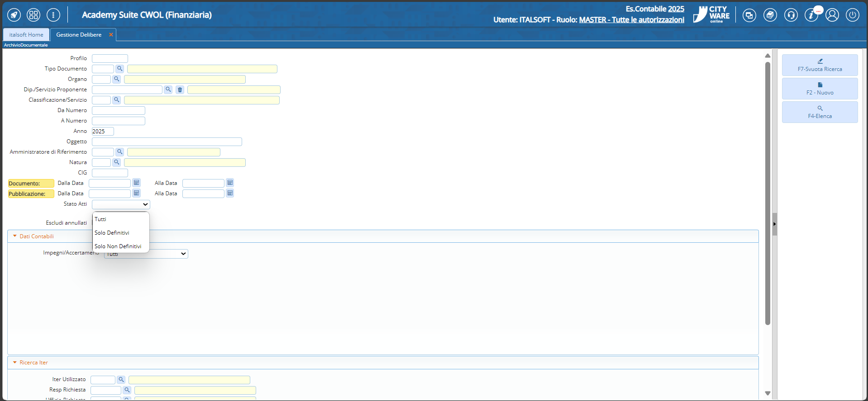Click the headset support icon
Image resolution: width=868 pixels, height=401 pixels.
[x=791, y=15]
